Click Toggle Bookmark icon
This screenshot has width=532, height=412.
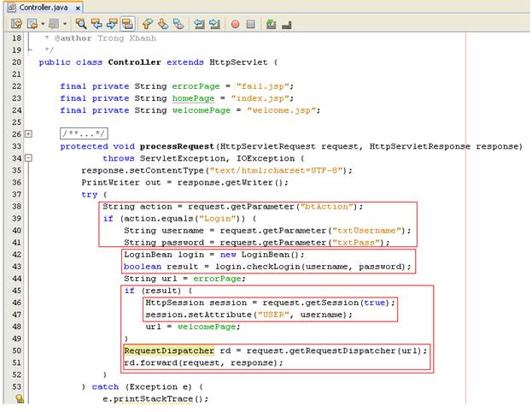[178, 24]
